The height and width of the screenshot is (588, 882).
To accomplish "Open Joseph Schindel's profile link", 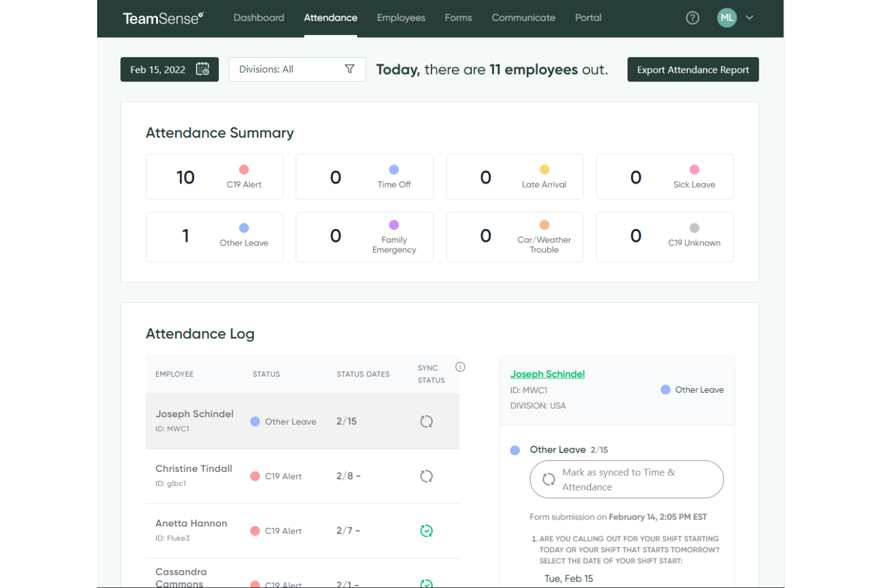I will coord(547,374).
